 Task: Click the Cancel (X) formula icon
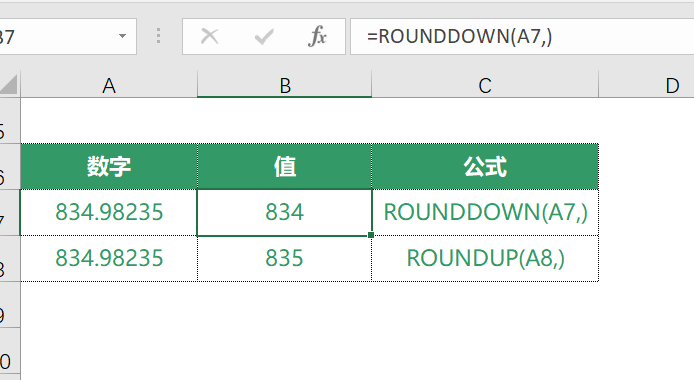[209, 36]
